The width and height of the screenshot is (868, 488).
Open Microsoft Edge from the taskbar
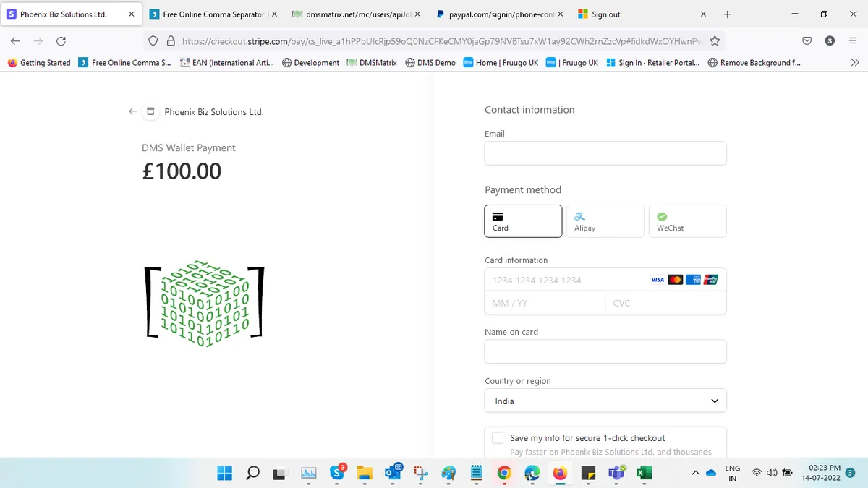tap(532, 473)
